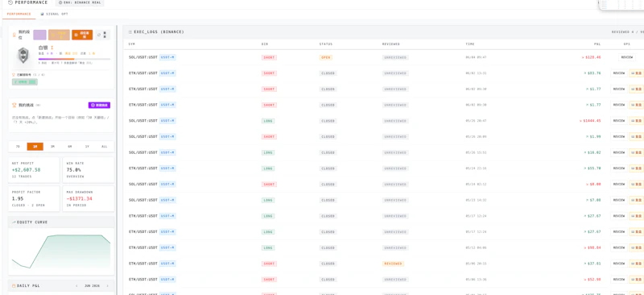This screenshot has width=644, height=295.
Task: Click the REVIEWED badge in 05/06 20:15 row
Action: (x=393, y=264)
